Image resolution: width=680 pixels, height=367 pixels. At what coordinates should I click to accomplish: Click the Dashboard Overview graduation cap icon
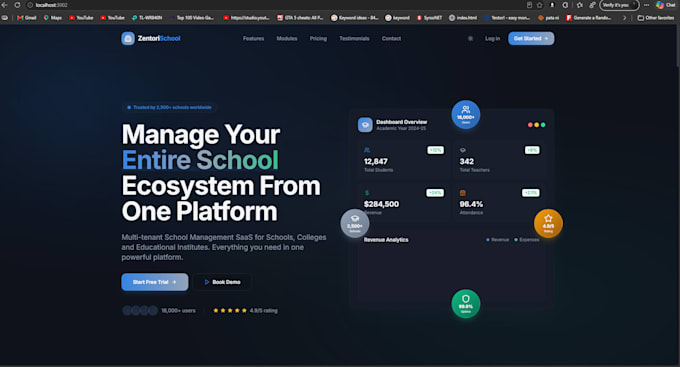coord(365,125)
